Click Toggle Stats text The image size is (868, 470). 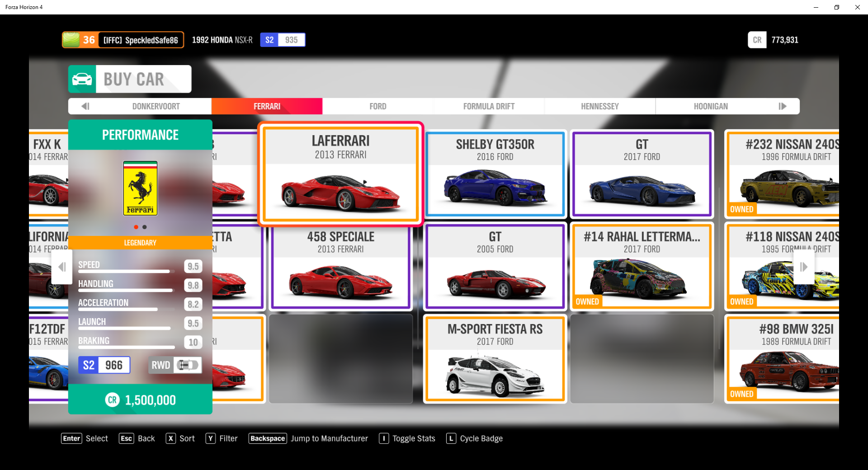(414, 438)
